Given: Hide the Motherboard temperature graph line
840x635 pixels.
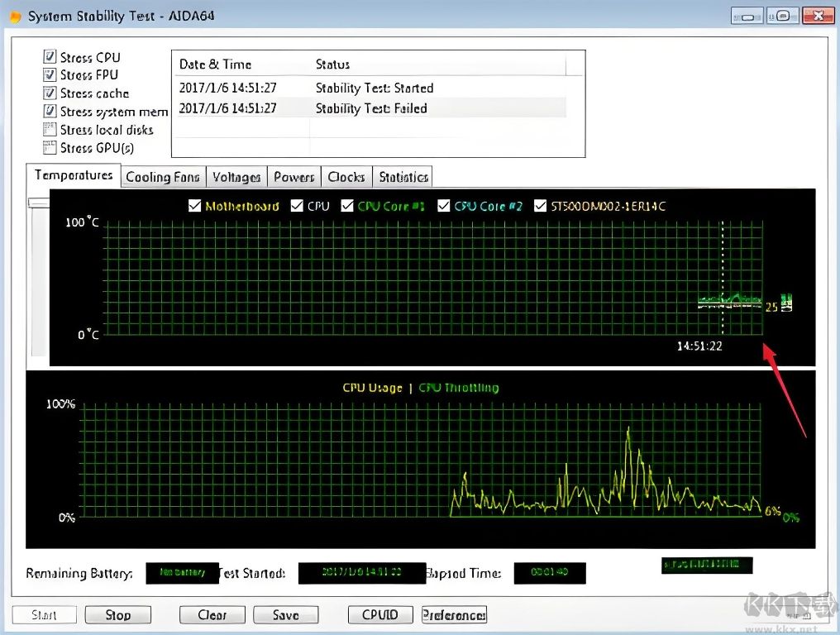Looking at the screenshot, I should tap(195, 206).
